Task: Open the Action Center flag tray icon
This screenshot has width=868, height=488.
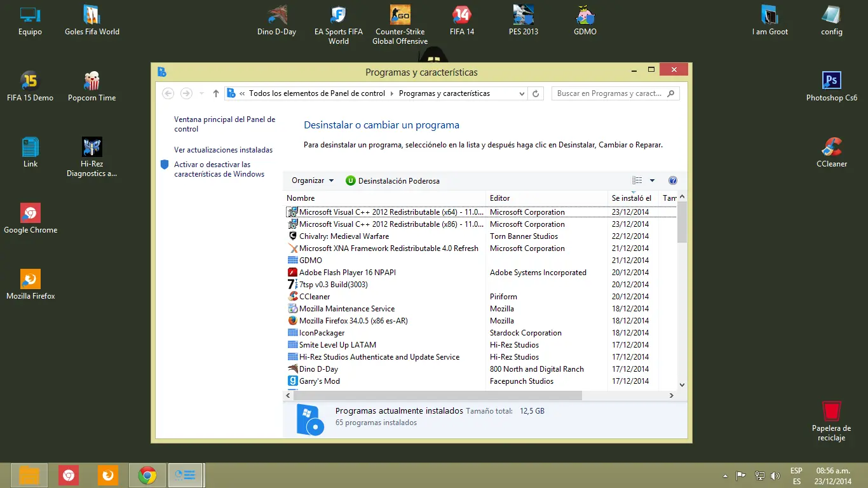Action: click(x=741, y=475)
